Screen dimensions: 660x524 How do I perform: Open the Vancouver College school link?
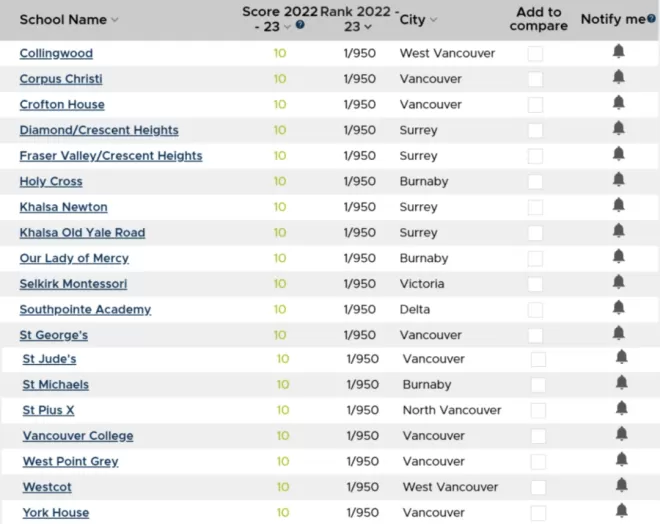click(x=78, y=436)
